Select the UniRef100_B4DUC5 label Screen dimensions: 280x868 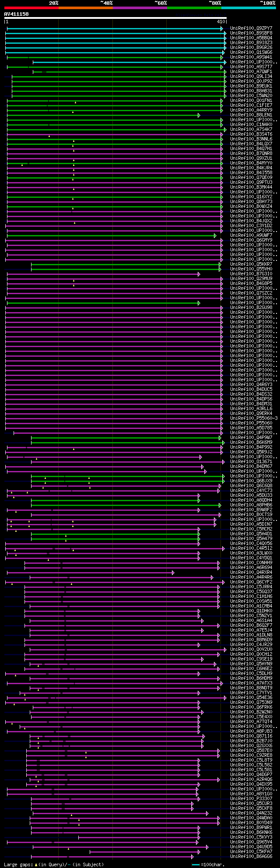[251, 390]
